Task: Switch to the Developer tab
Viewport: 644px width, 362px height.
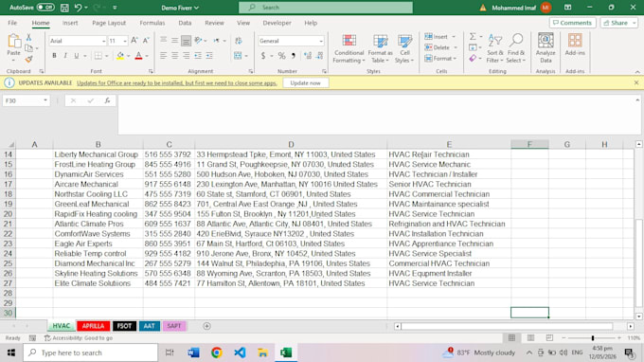Action: click(x=277, y=23)
